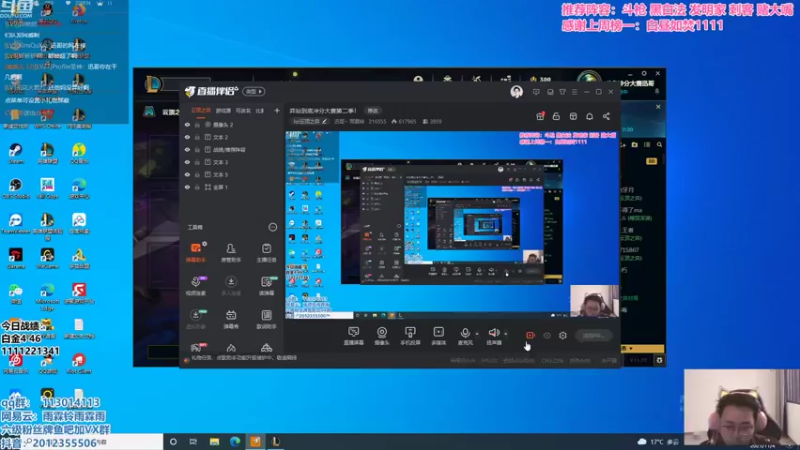Viewport: 800px width, 450px height.
Task: Select the red highlighted scene tab
Action: [201, 110]
